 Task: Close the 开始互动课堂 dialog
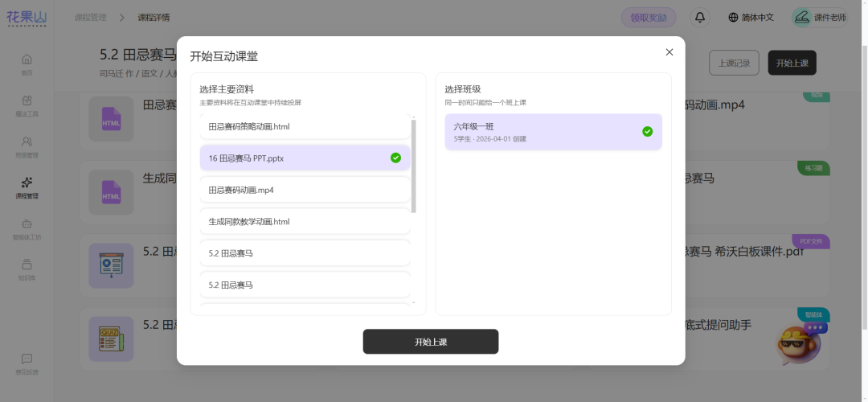(x=669, y=52)
